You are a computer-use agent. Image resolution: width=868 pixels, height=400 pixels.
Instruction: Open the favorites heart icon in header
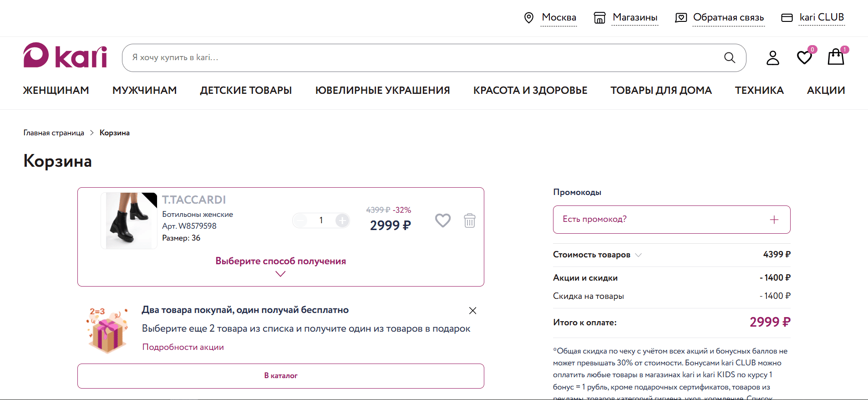[804, 57]
